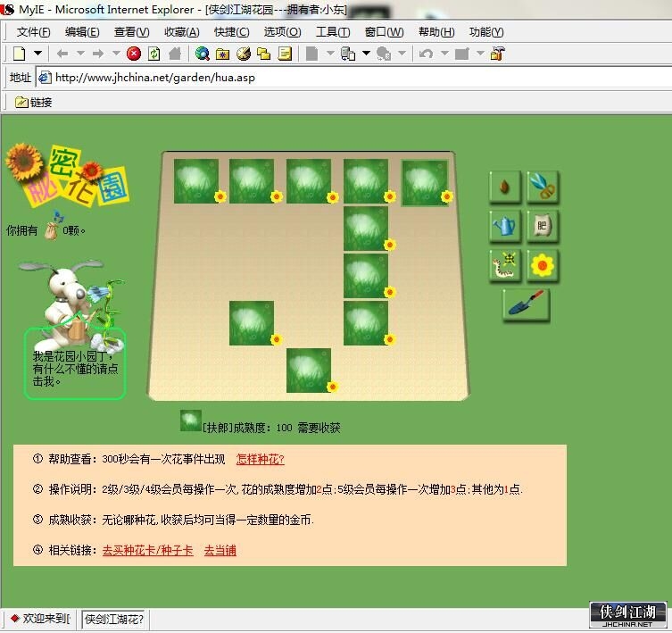
Task: Open the 编辑(E) menu
Action: [x=82, y=32]
